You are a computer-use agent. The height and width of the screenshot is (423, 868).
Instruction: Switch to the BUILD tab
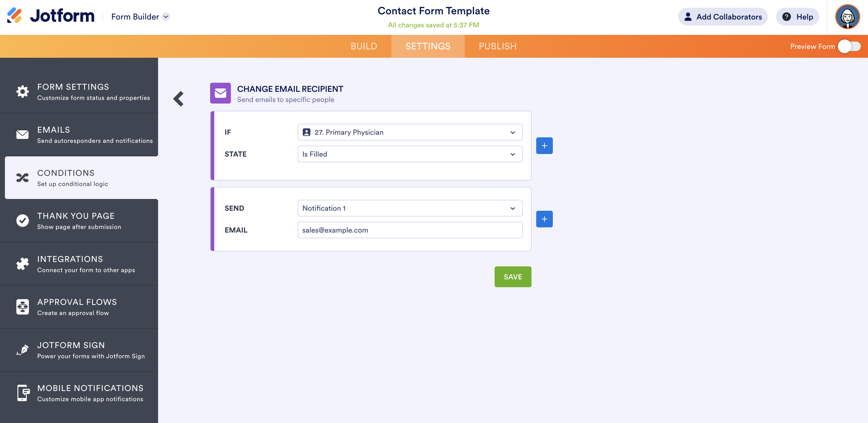pos(364,47)
